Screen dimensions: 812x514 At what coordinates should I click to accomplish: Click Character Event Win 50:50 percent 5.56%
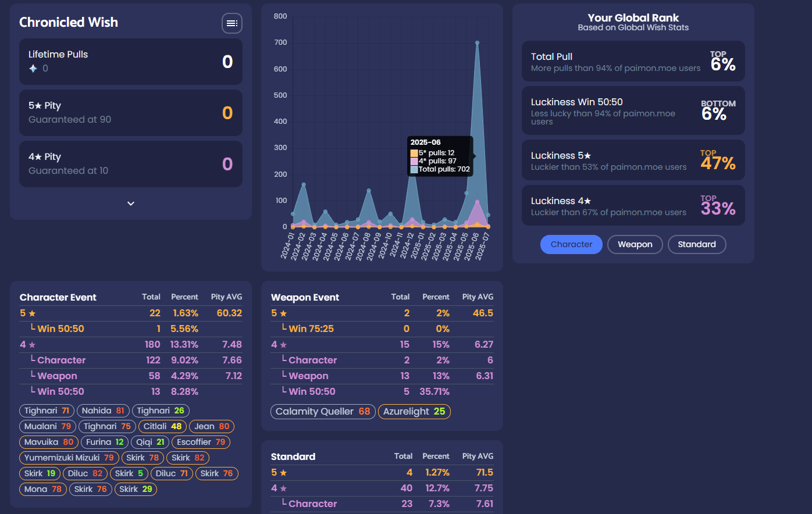184,329
